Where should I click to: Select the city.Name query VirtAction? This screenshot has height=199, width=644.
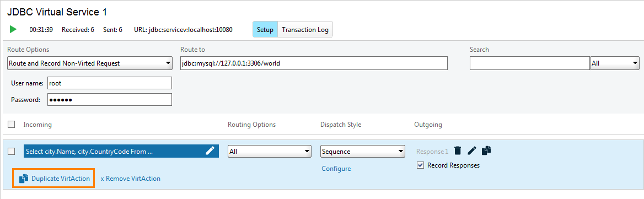(x=121, y=151)
